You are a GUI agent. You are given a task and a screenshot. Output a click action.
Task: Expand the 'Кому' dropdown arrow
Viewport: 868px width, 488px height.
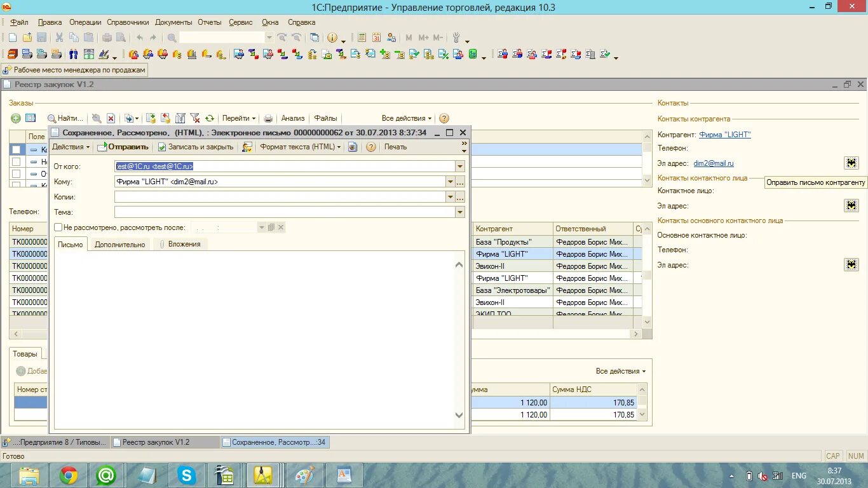tap(450, 182)
